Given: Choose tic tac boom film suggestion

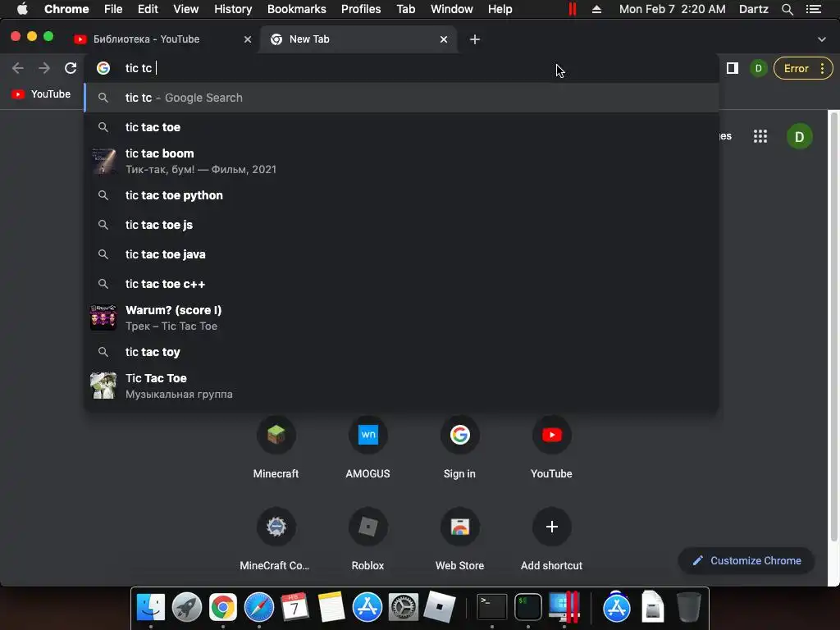Looking at the screenshot, I should [x=401, y=162].
